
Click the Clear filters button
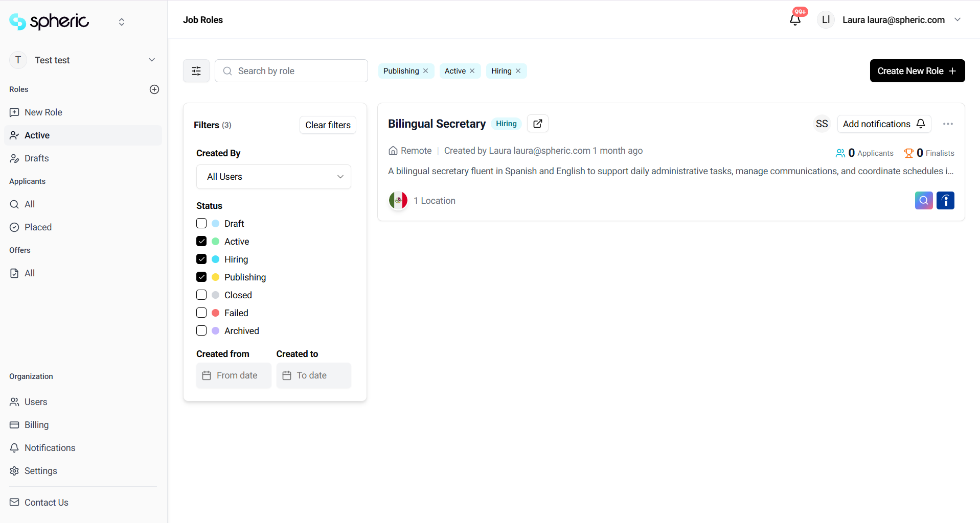tap(328, 125)
